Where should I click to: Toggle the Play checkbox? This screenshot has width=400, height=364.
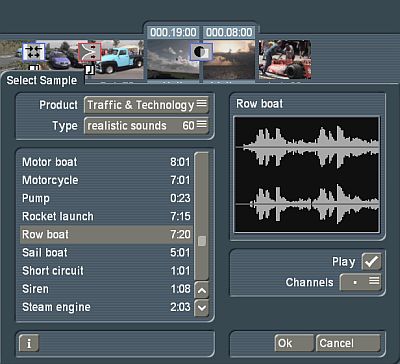pos(372,262)
